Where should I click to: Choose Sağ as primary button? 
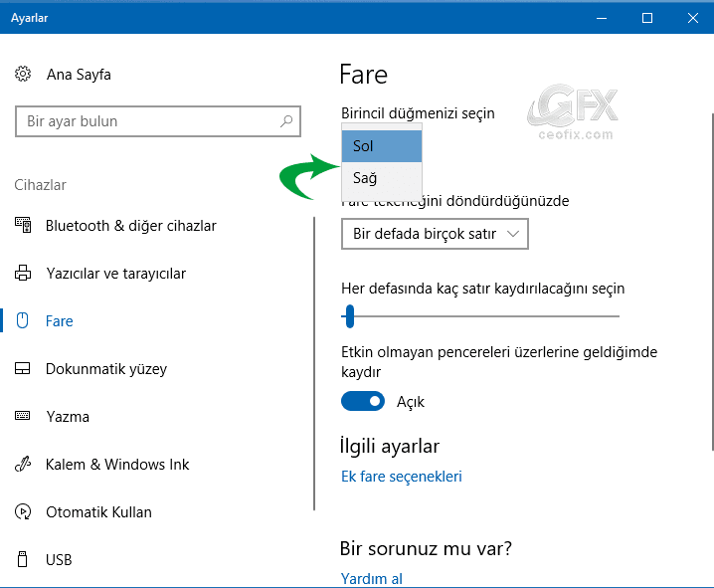[x=382, y=178]
